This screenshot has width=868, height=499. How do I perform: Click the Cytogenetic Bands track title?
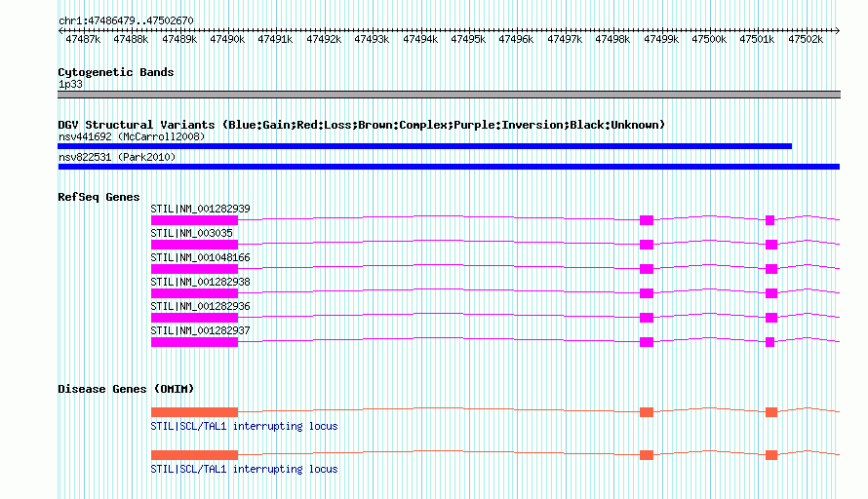click(116, 72)
